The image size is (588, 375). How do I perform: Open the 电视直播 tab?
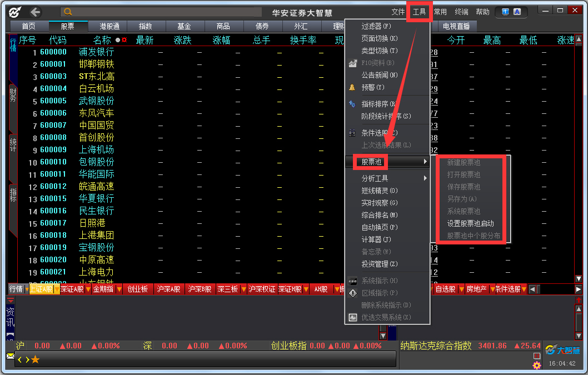coord(456,26)
